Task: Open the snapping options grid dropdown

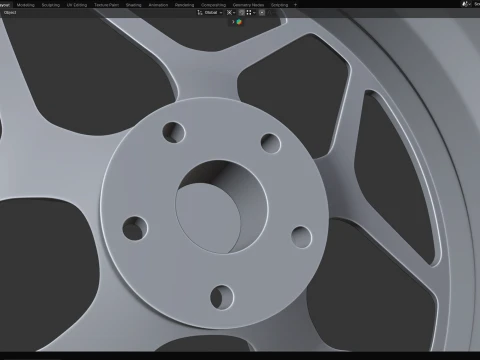Action: coord(251,12)
